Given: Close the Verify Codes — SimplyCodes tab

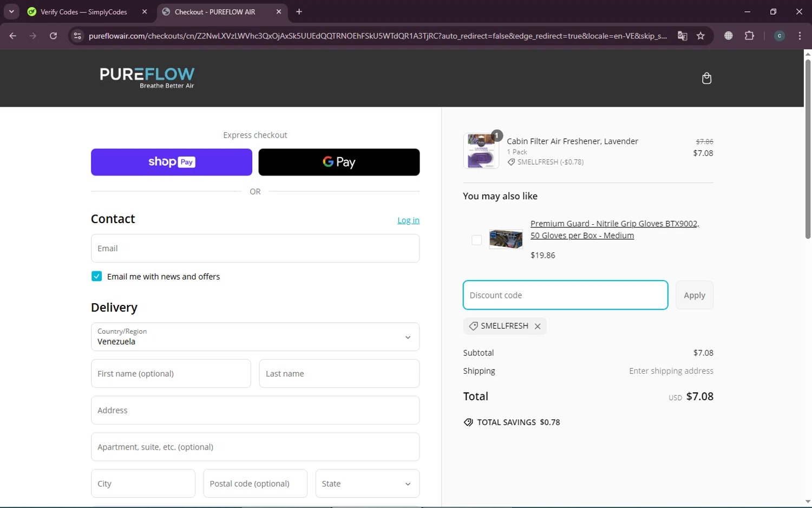Looking at the screenshot, I should point(145,11).
